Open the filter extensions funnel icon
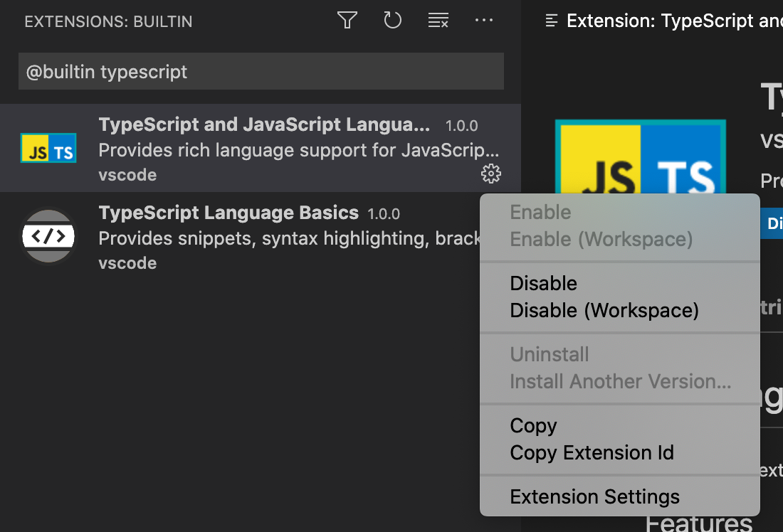 click(347, 21)
